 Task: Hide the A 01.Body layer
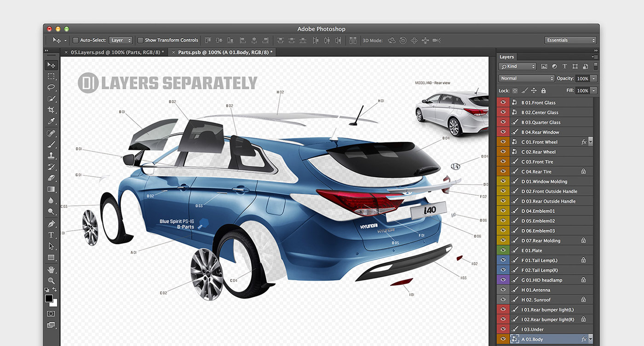pyautogui.click(x=503, y=339)
